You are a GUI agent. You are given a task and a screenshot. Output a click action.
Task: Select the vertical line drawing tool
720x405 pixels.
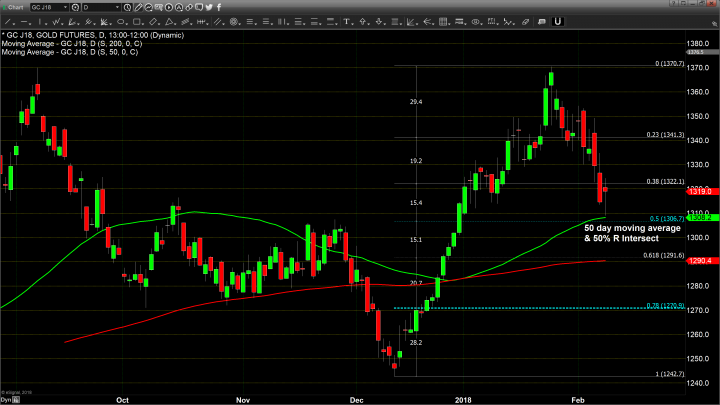[x=40, y=22]
